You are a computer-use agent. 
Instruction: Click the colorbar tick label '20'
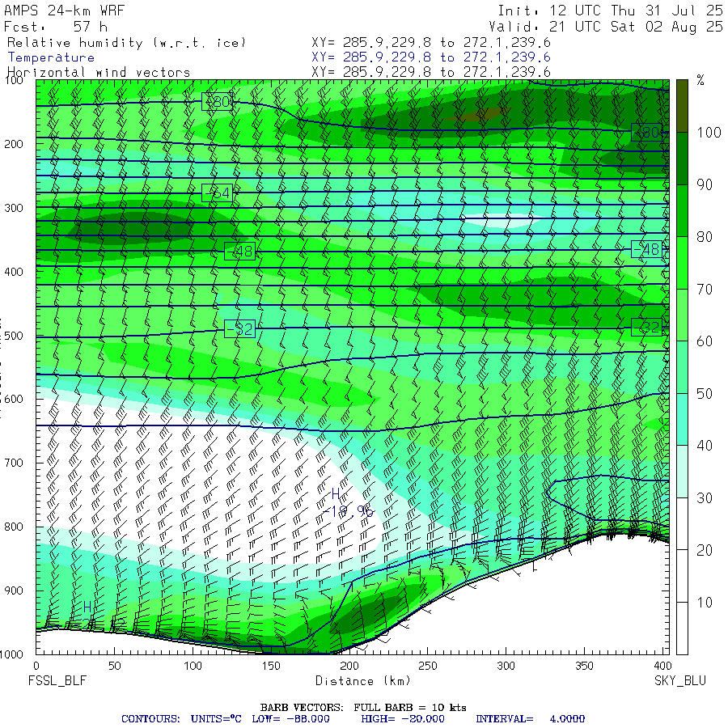pyautogui.click(x=705, y=551)
